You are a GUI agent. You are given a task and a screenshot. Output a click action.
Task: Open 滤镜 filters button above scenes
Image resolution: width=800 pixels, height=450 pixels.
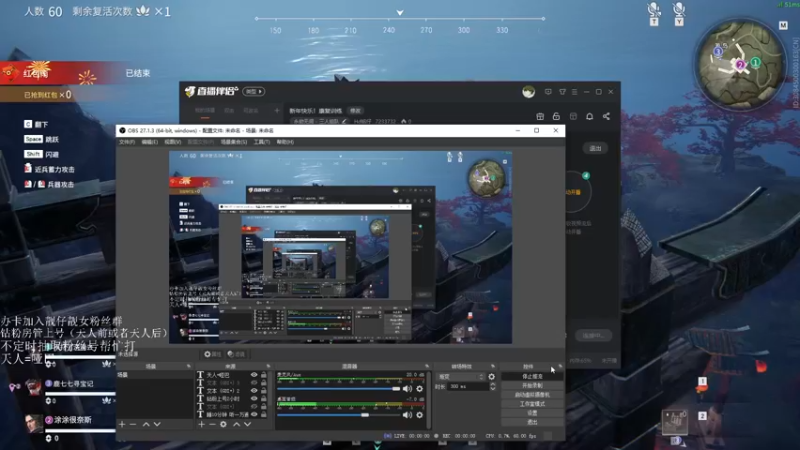(x=236, y=354)
